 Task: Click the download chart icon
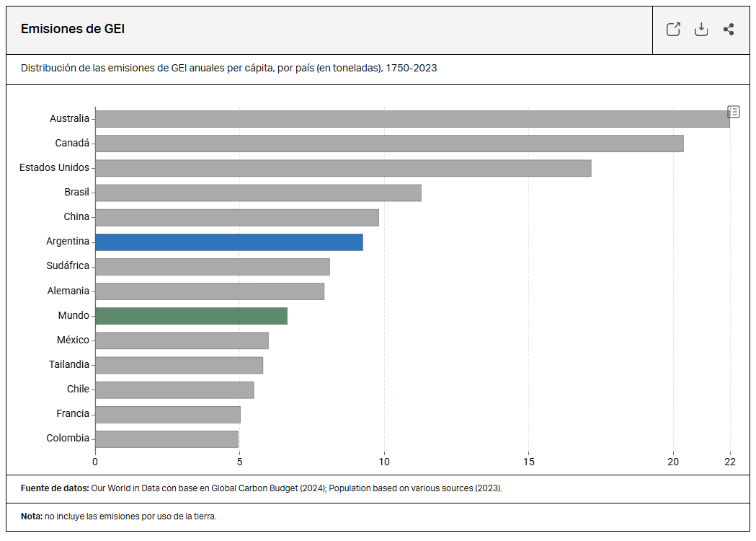[x=701, y=30]
